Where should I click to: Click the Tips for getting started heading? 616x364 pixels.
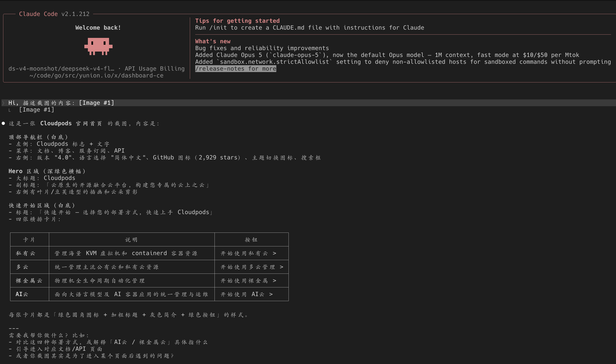click(237, 21)
